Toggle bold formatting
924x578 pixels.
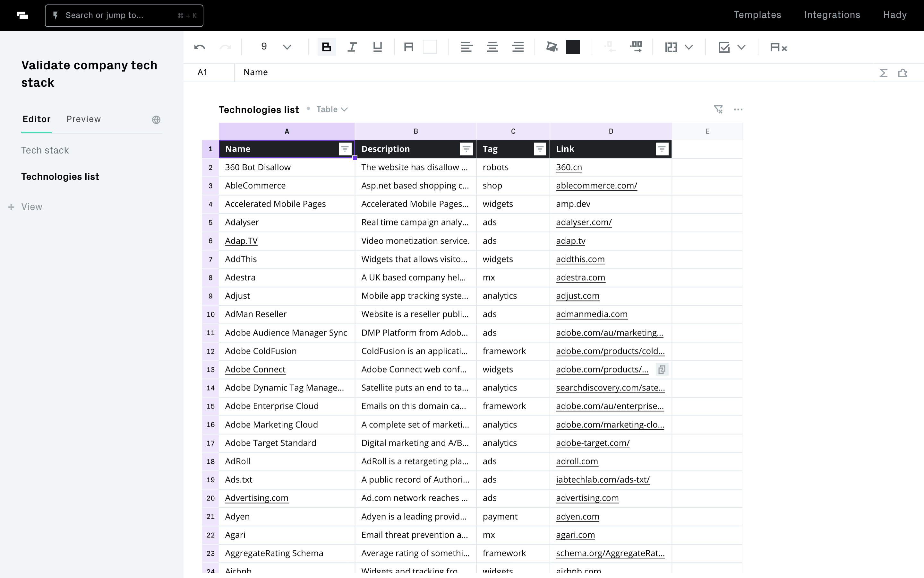(327, 47)
